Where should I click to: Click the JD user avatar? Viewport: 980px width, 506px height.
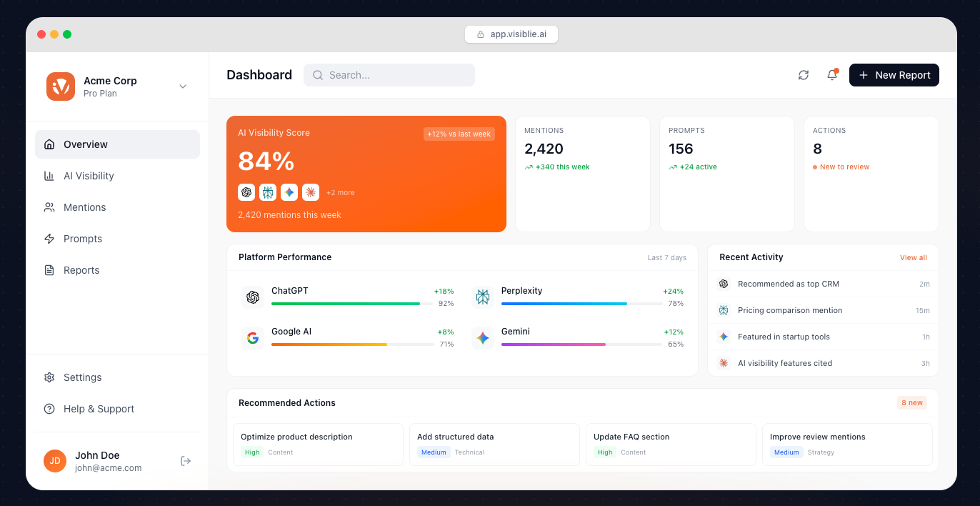(55, 461)
